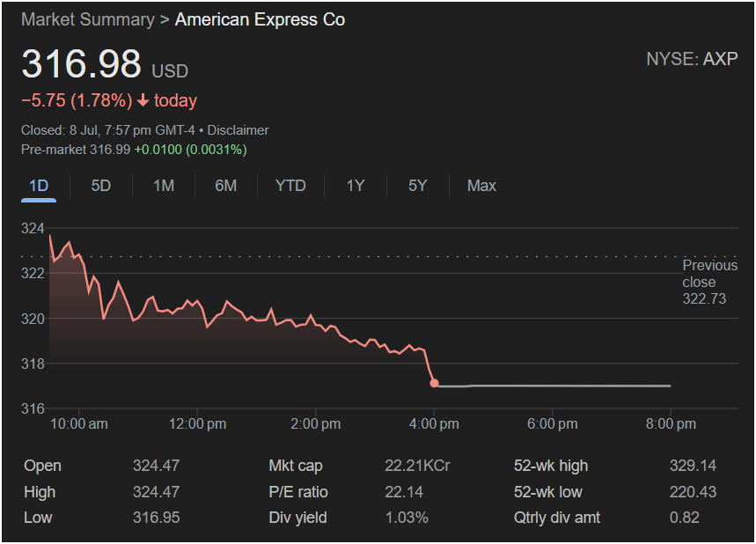Click the 320 y-axis label
756x544 pixels.
tap(33, 319)
